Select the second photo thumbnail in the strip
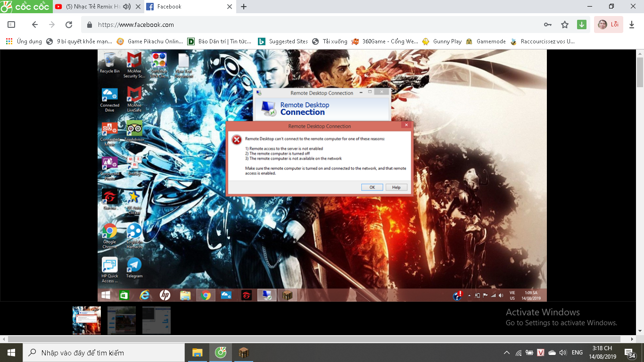Screen dimensions: 644x362 pos(122,321)
